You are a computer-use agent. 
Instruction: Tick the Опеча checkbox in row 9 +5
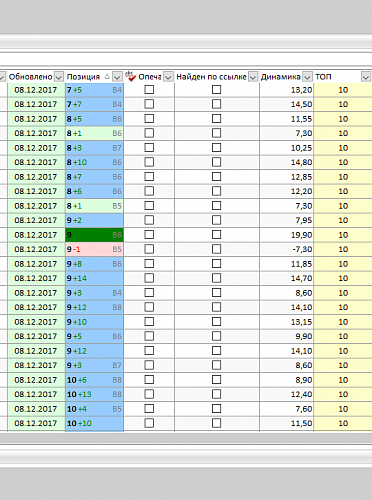(x=149, y=336)
